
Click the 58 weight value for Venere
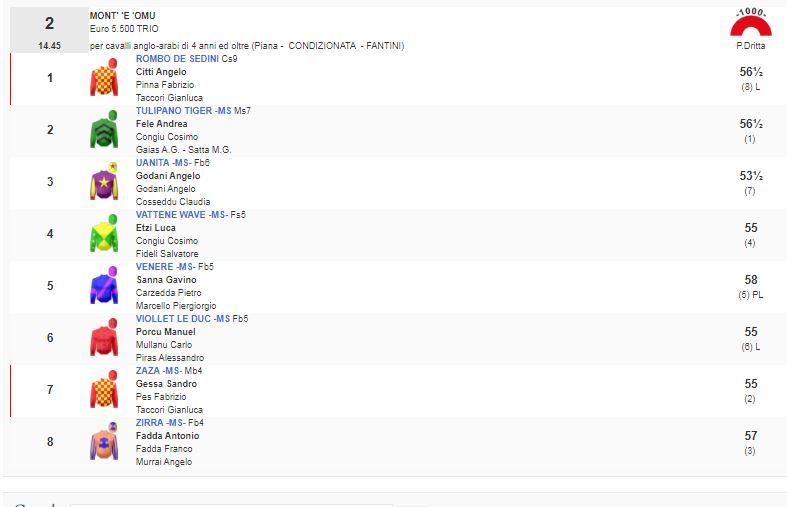click(x=751, y=280)
